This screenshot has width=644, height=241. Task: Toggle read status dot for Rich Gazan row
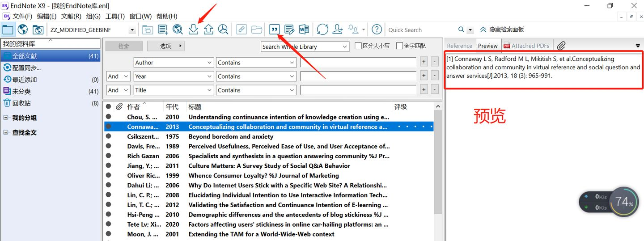pos(108,156)
